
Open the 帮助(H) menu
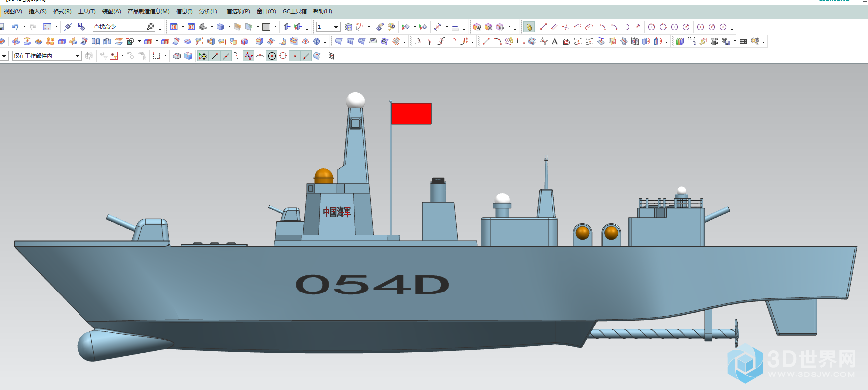322,11
